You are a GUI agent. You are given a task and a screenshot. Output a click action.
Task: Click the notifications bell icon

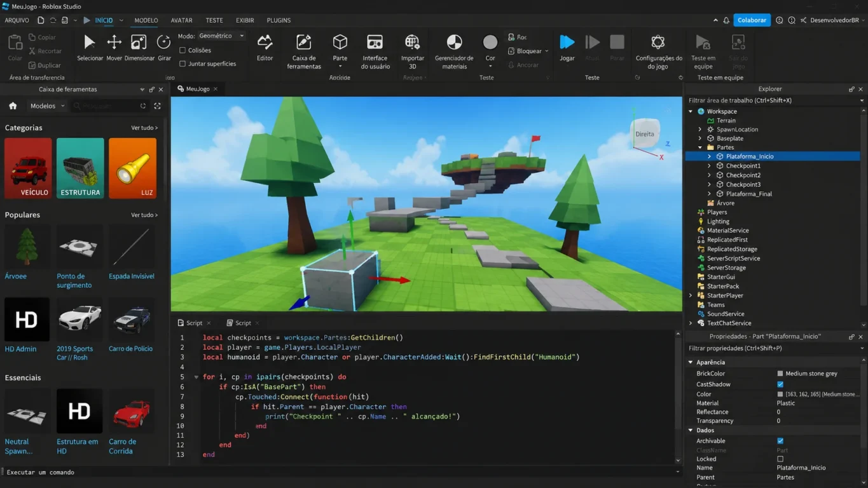pos(726,20)
